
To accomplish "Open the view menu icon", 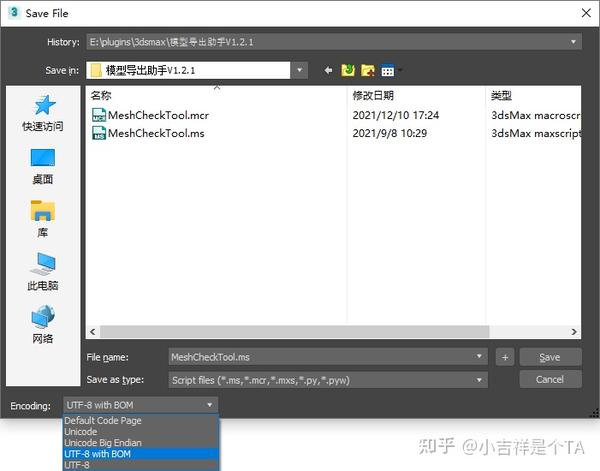I will click(x=388, y=71).
